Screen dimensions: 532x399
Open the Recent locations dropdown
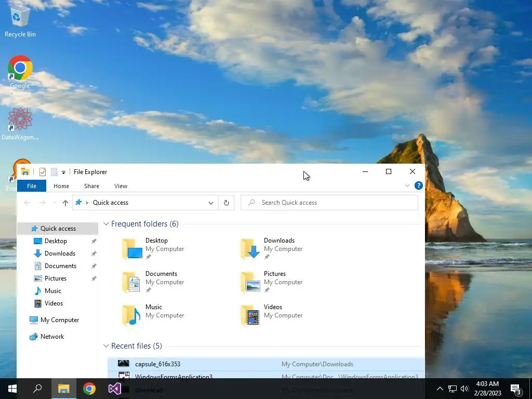coord(54,203)
